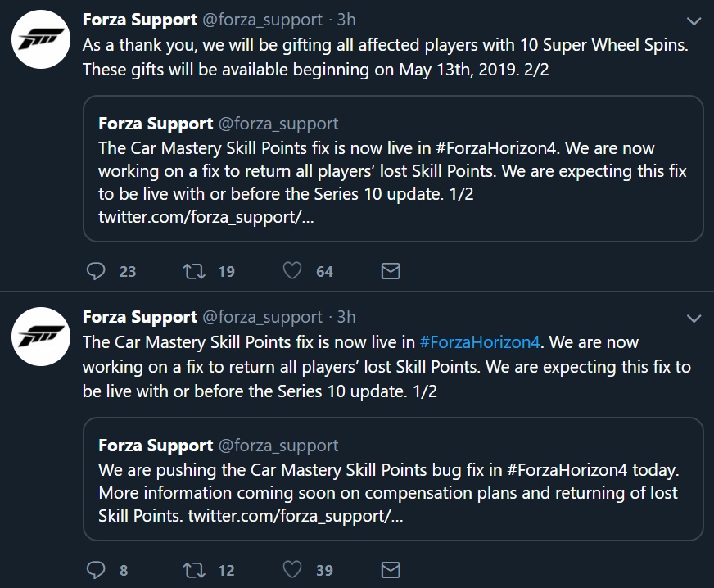This screenshot has height=588, width=714.
Task: Like the tweet with 64 likes
Action: click(x=292, y=271)
